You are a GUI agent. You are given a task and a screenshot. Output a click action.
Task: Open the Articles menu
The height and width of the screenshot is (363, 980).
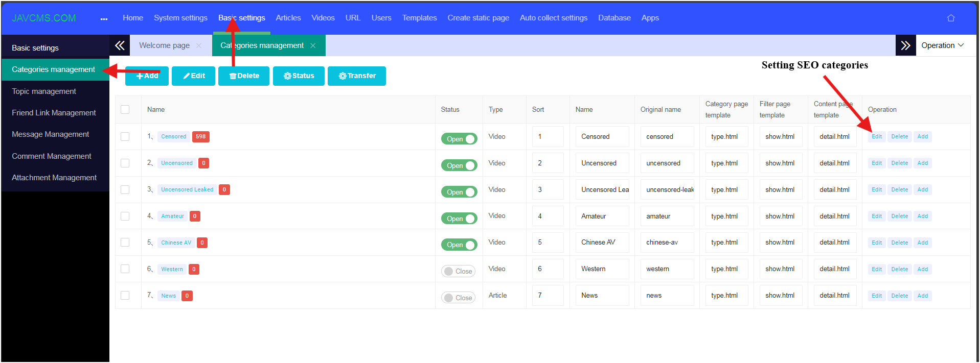pyautogui.click(x=288, y=18)
